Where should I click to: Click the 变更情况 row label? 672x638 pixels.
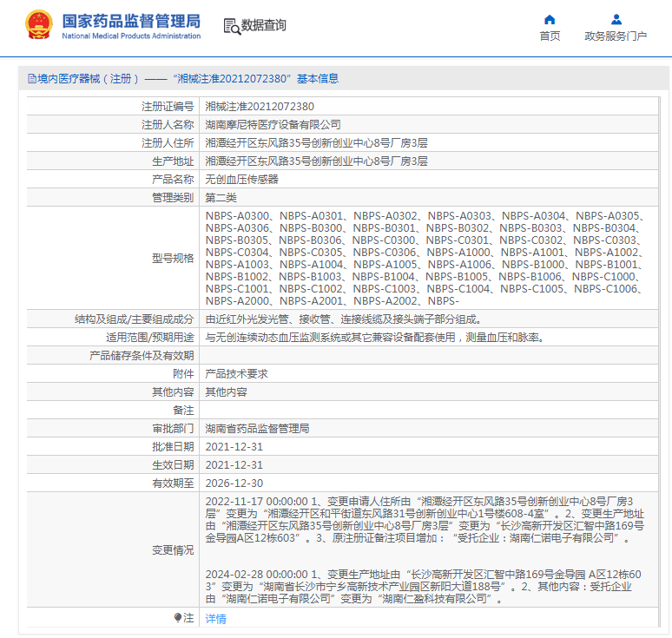pyautogui.click(x=173, y=549)
